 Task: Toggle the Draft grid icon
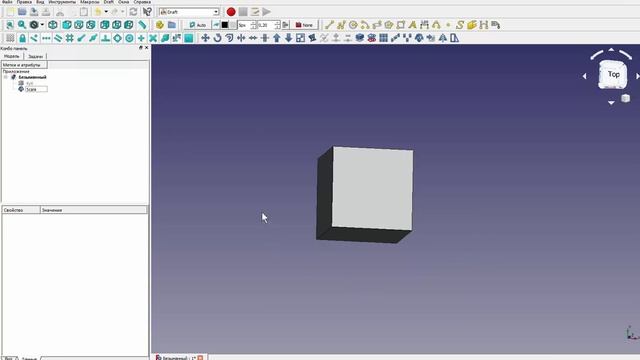pos(10,38)
